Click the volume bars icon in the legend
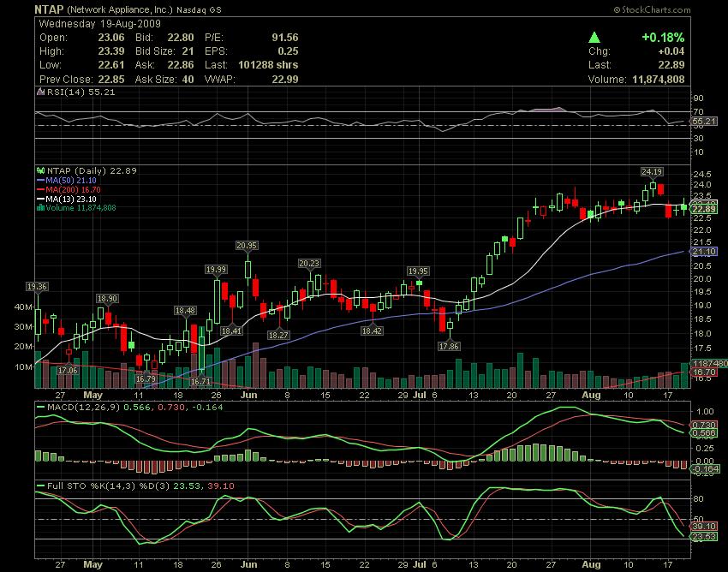Screen dimensions: 728x572 pyautogui.click(x=41, y=208)
